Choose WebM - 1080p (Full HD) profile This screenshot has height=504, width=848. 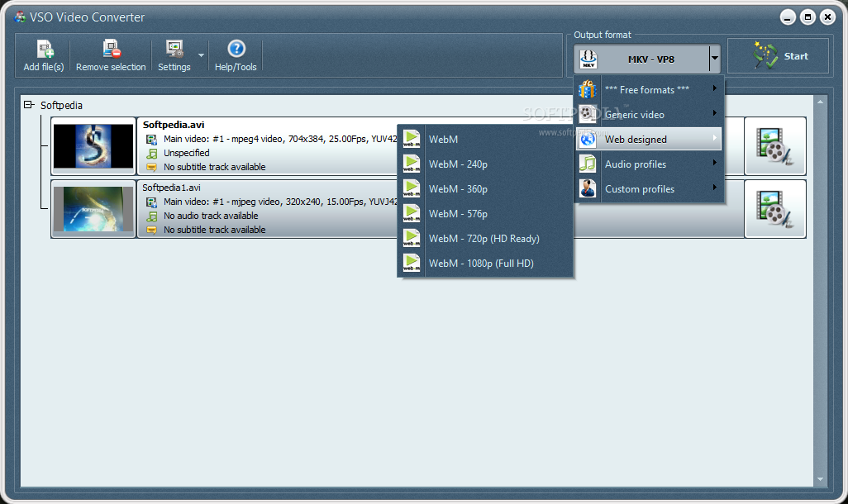(485, 264)
